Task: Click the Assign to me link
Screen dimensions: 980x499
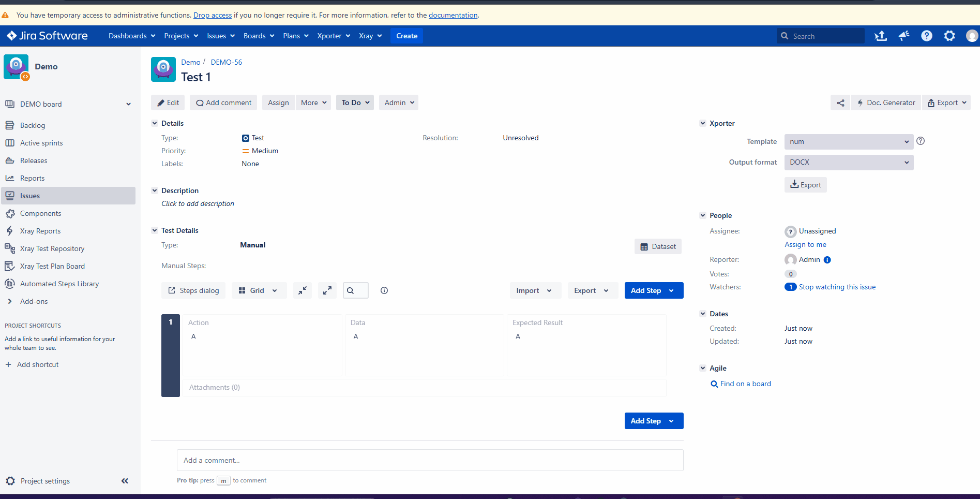Action: (805, 244)
